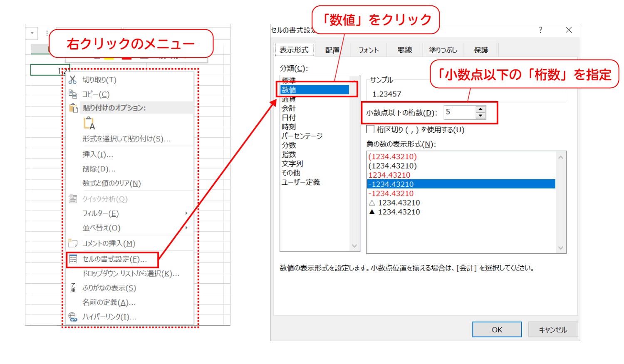The width and height of the screenshot is (624, 364).
Task: Click the help question mark in dialog
Action: (540, 30)
